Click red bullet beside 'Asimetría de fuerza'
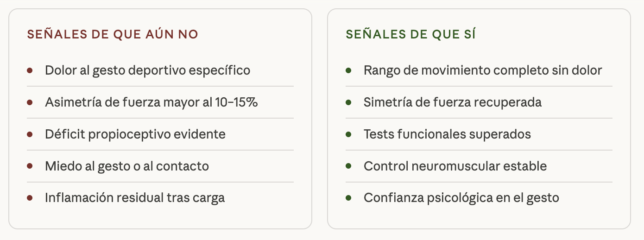The width and height of the screenshot is (644, 240). pos(30,102)
